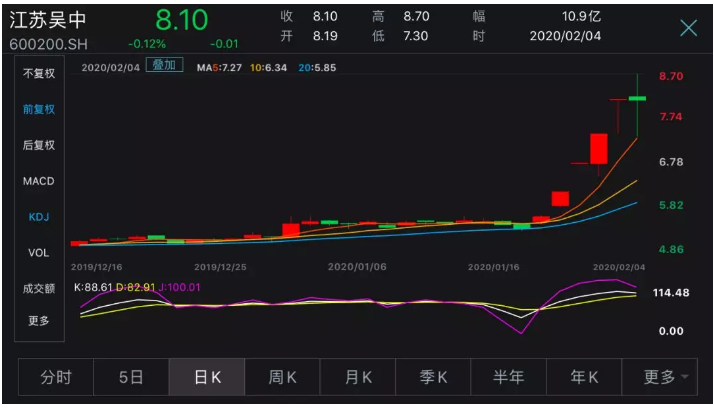Click the price axis value 5.82
The height and width of the screenshot is (408, 714).
tap(671, 205)
